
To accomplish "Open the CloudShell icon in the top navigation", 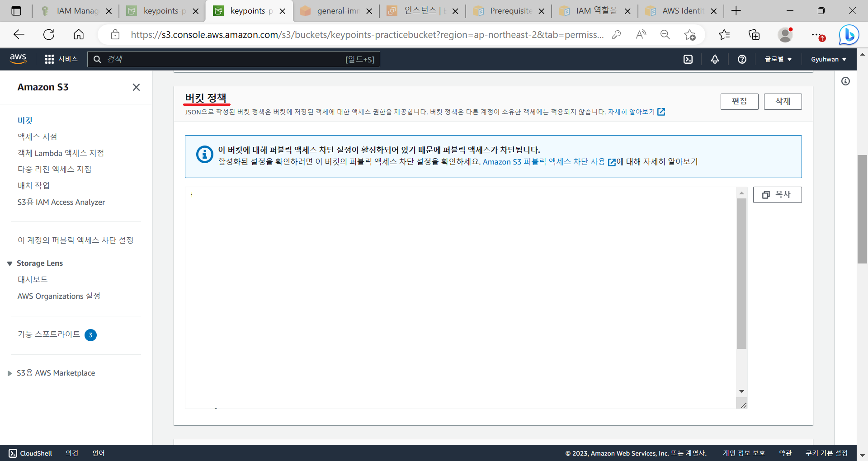I will (688, 59).
